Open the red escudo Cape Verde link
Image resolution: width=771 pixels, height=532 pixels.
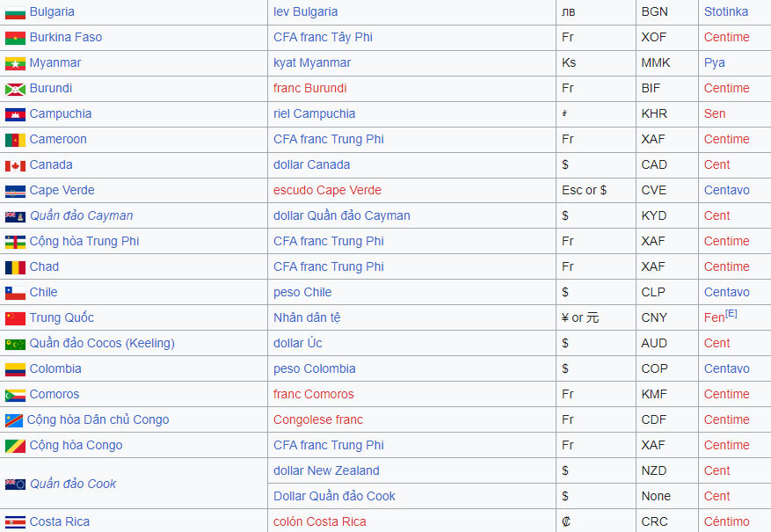pyautogui.click(x=327, y=191)
